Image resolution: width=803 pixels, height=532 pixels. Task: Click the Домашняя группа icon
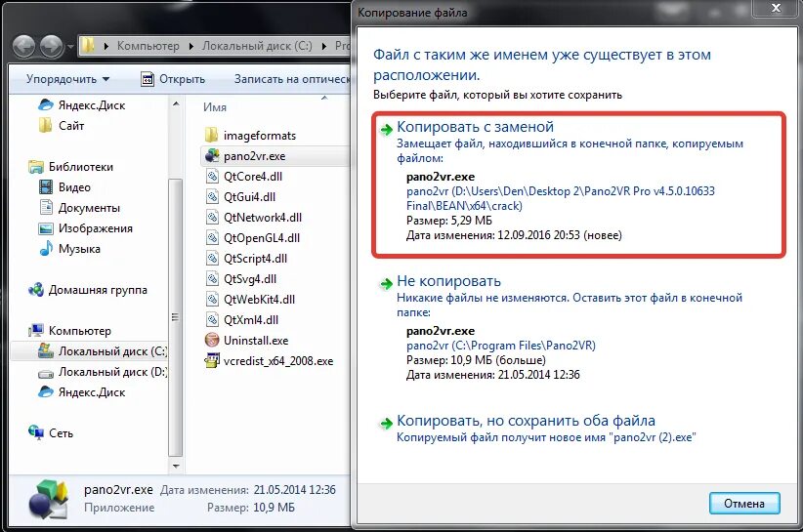tap(36, 290)
